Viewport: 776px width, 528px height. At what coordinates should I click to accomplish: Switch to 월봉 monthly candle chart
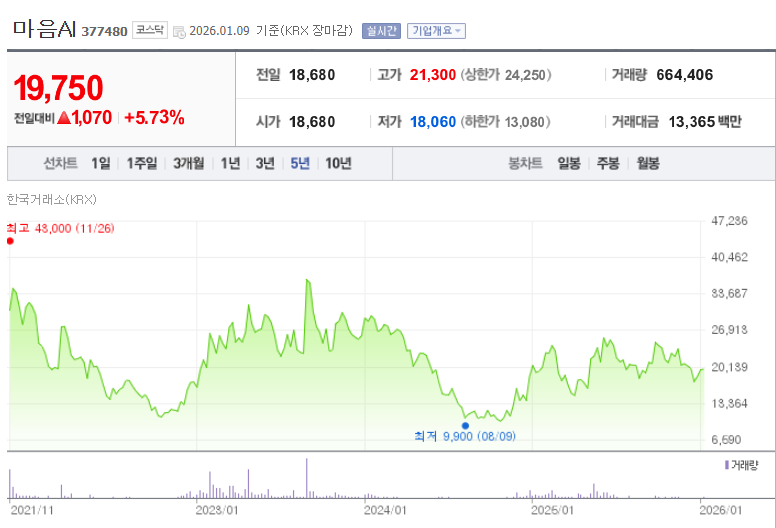[x=648, y=163]
